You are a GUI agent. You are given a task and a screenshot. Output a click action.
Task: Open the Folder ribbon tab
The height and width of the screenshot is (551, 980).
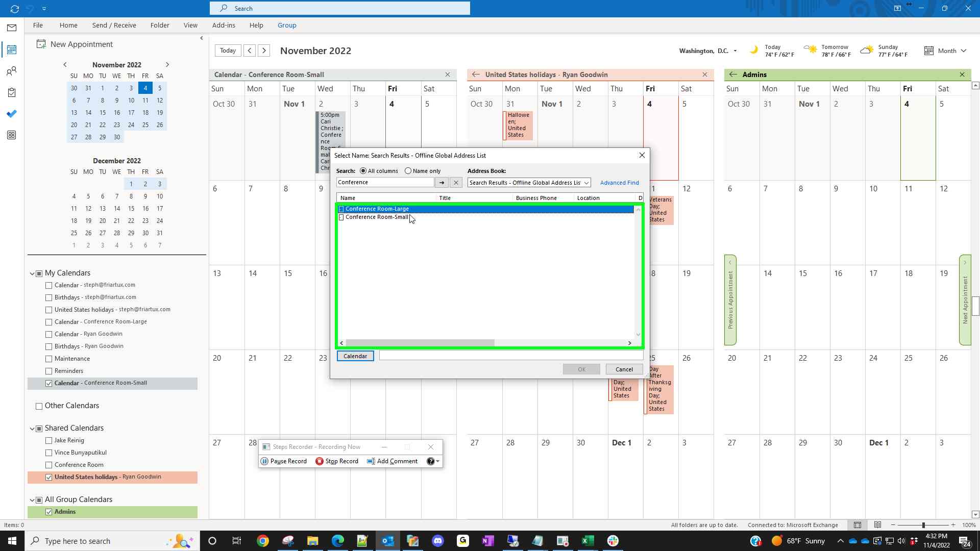(160, 25)
